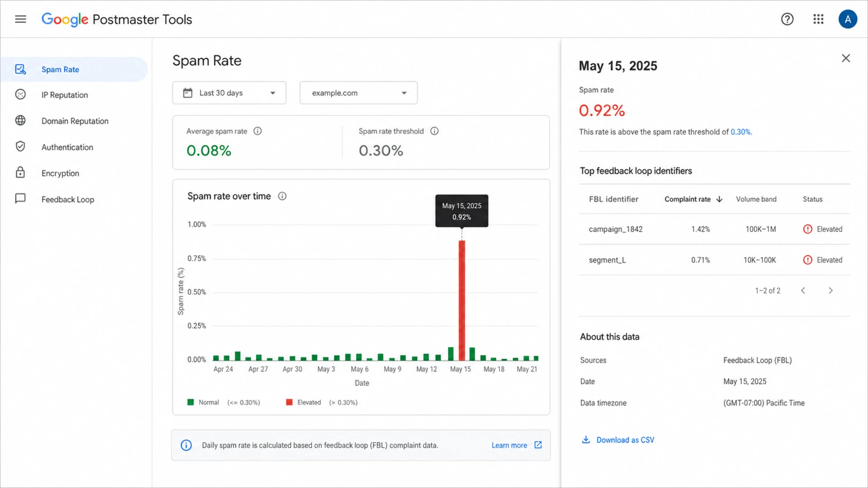Image resolution: width=868 pixels, height=488 pixels.
Task: Click the IP Reputation gauge icon
Action: coord(20,94)
